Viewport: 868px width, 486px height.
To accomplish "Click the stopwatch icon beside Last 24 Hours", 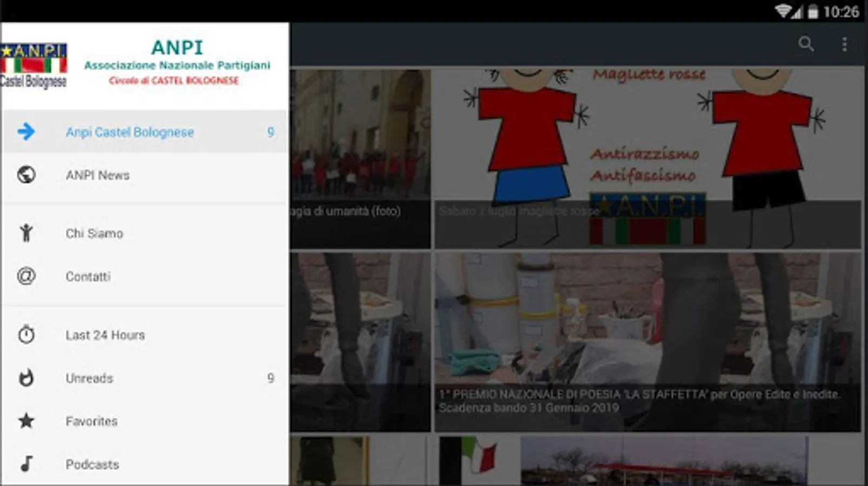I will pos(26,334).
